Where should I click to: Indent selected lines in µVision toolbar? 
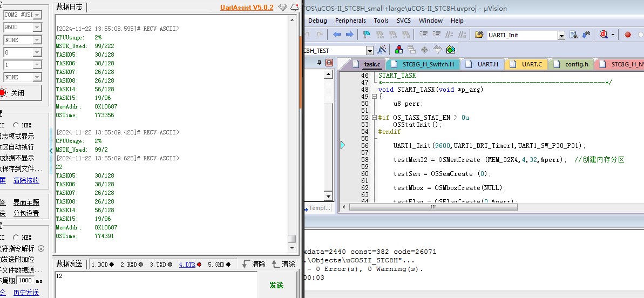[423, 35]
